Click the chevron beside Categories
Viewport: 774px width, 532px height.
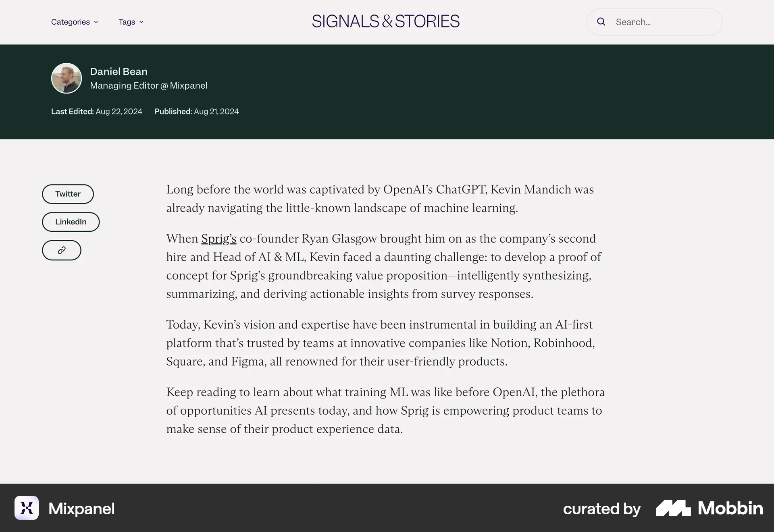pyautogui.click(x=96, y=22)
